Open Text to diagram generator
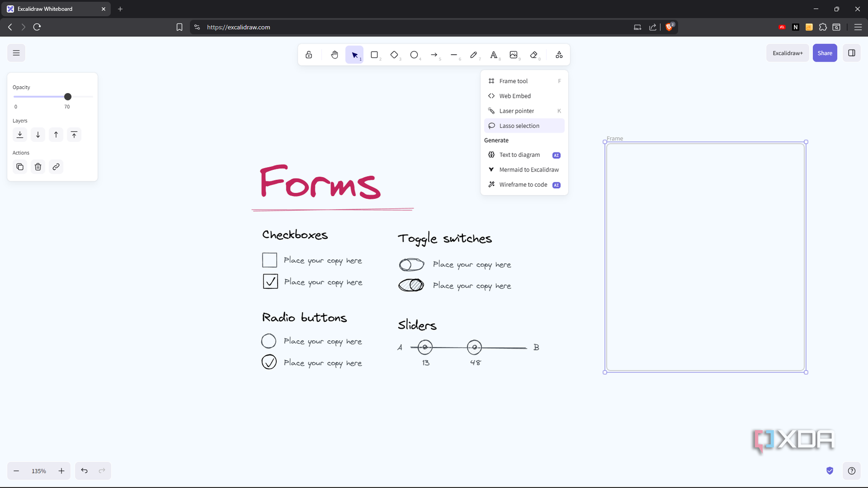This screenshot has width=868, height=488. pyautogui.click(x=524, y=155)
